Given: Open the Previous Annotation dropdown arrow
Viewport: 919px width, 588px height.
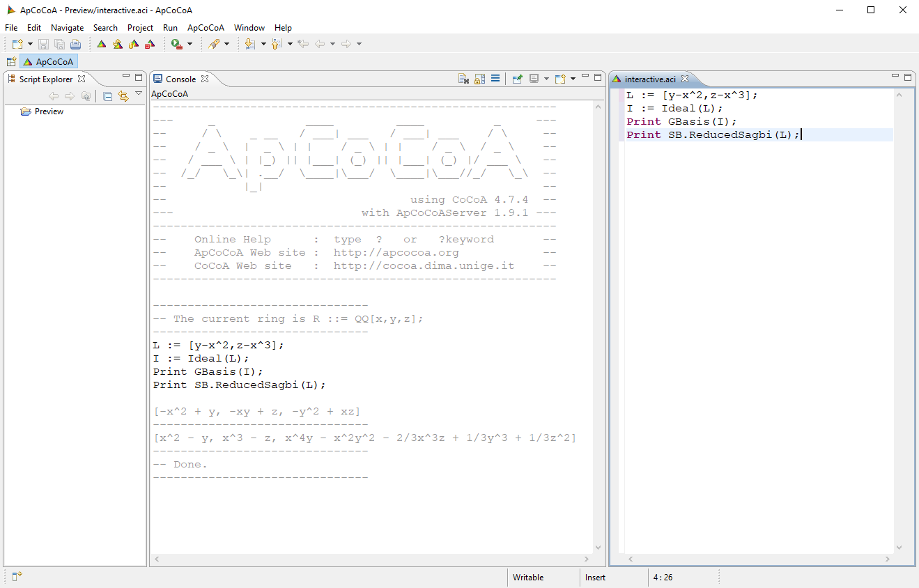Looking at the screenshot, I should pyautogui.click(x=290, y=44).
